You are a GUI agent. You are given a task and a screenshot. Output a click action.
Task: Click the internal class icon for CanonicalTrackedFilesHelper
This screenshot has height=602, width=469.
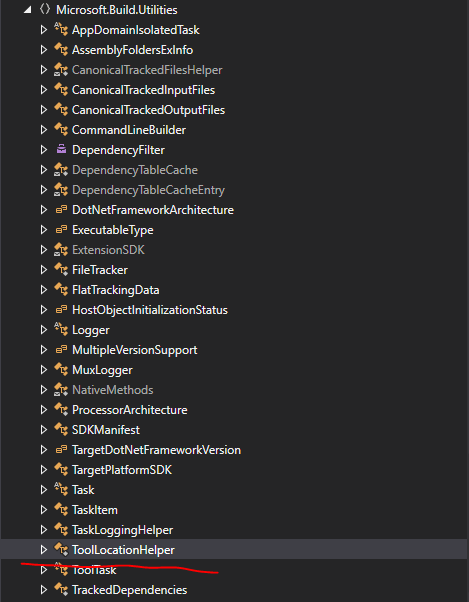tap(61, 69)
